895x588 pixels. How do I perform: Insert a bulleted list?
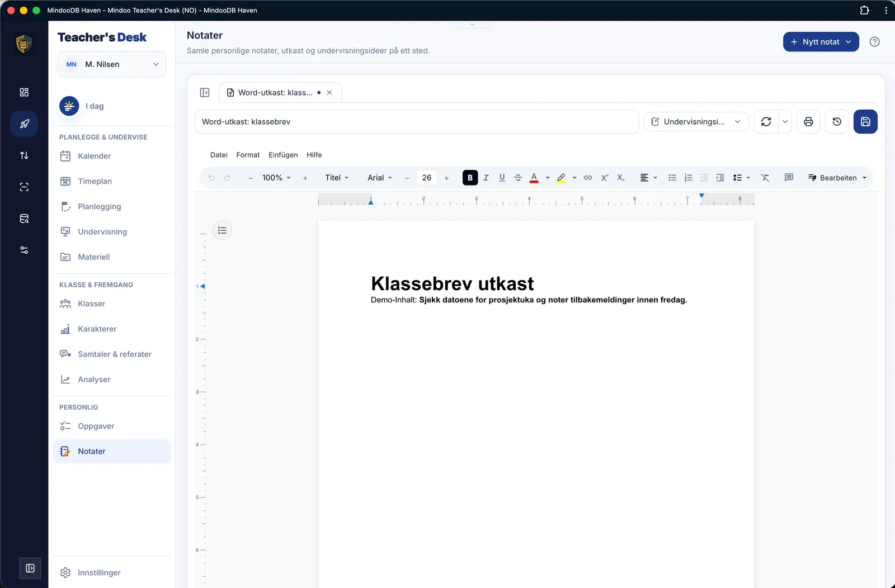click(672, 178)
